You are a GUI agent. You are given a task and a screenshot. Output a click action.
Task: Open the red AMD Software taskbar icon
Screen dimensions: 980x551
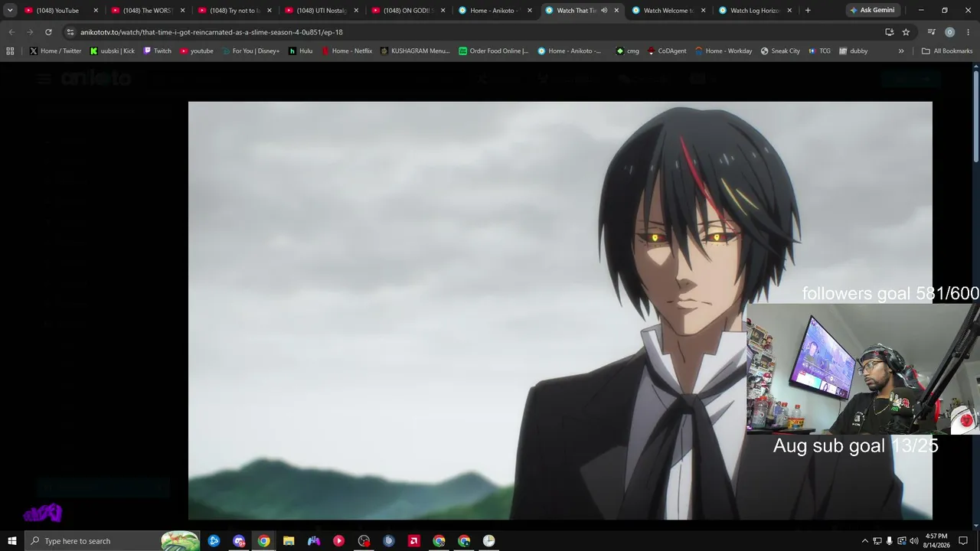pos(413,541)
